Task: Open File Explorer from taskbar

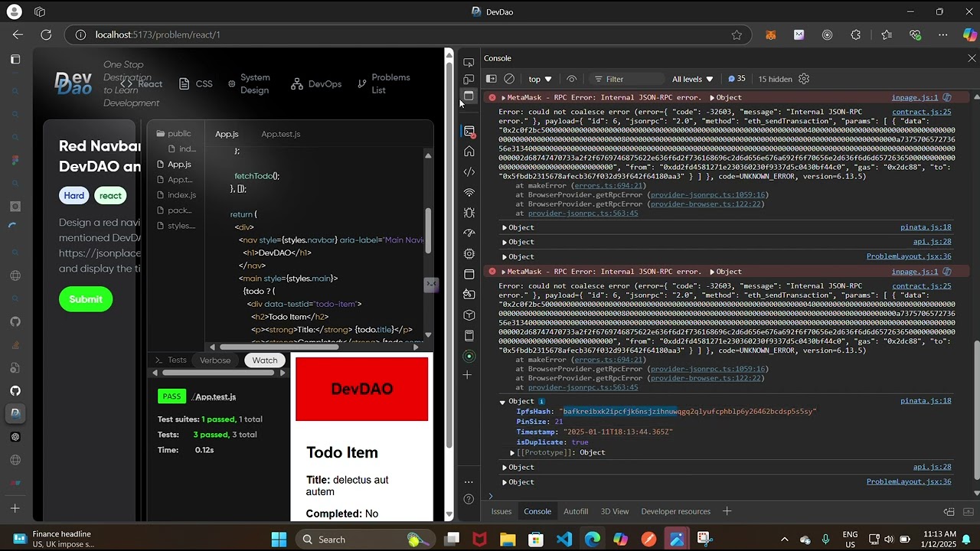Action: click(508, 539)
